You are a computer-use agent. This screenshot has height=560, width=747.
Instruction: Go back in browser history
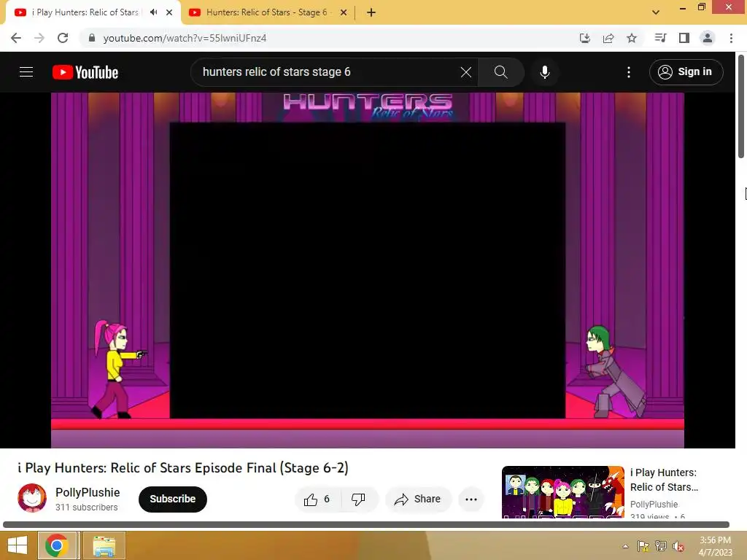point(16,38)
